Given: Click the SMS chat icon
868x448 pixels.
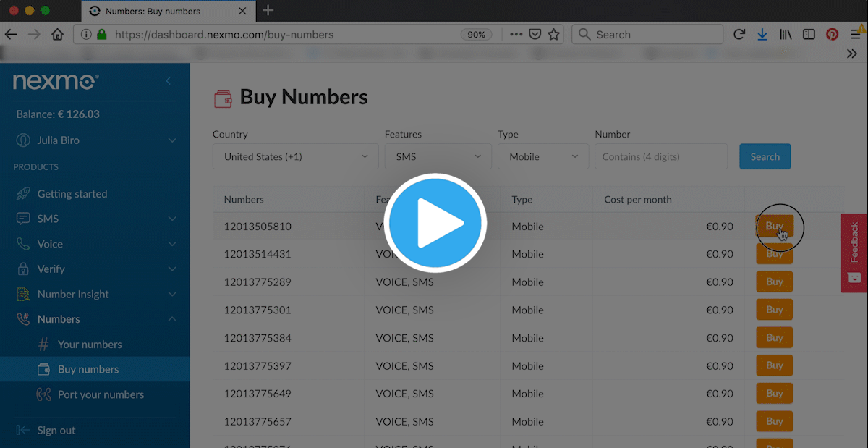Looking at the screenshot, I should (x=23, y=219).
